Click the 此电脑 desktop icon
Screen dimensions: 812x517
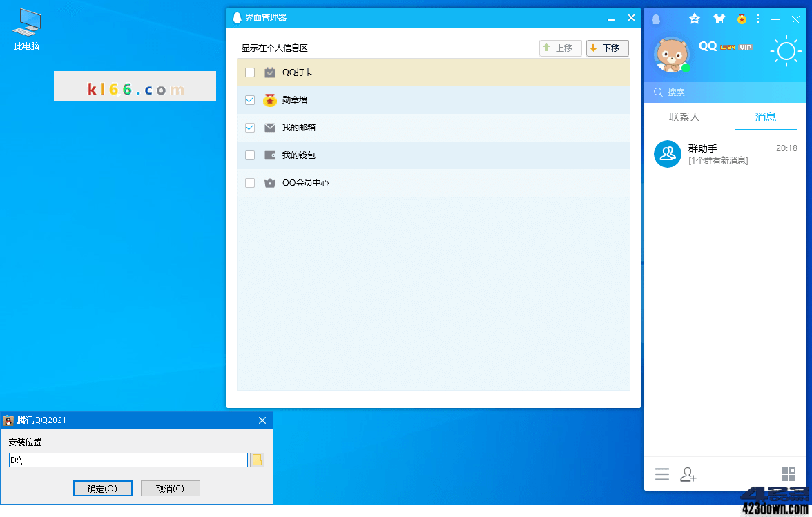pyautogui.click(x=27, y=30)
